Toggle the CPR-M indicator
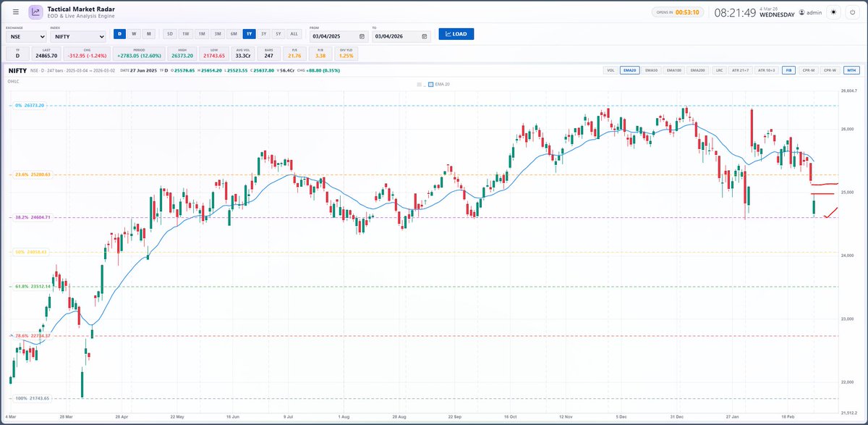 808,70
